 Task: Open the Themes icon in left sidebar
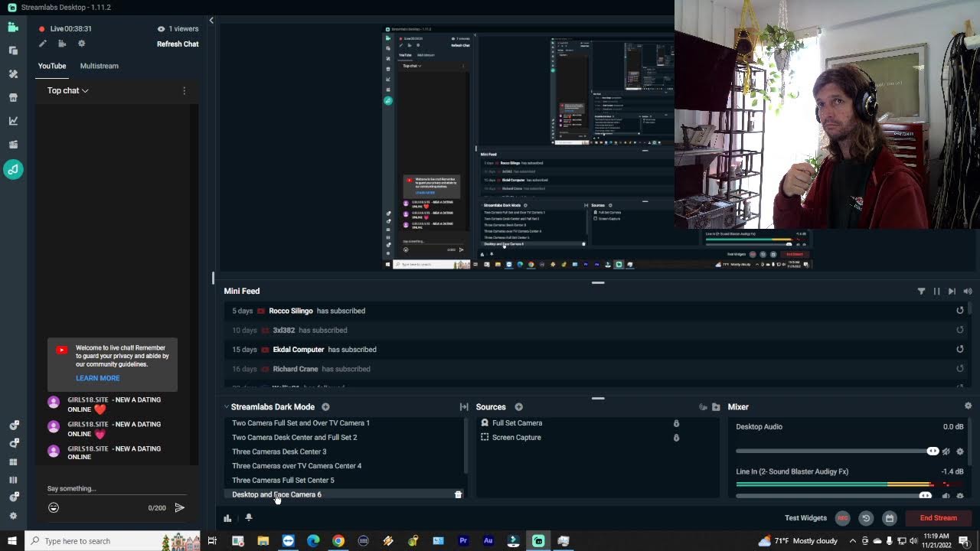13,74
